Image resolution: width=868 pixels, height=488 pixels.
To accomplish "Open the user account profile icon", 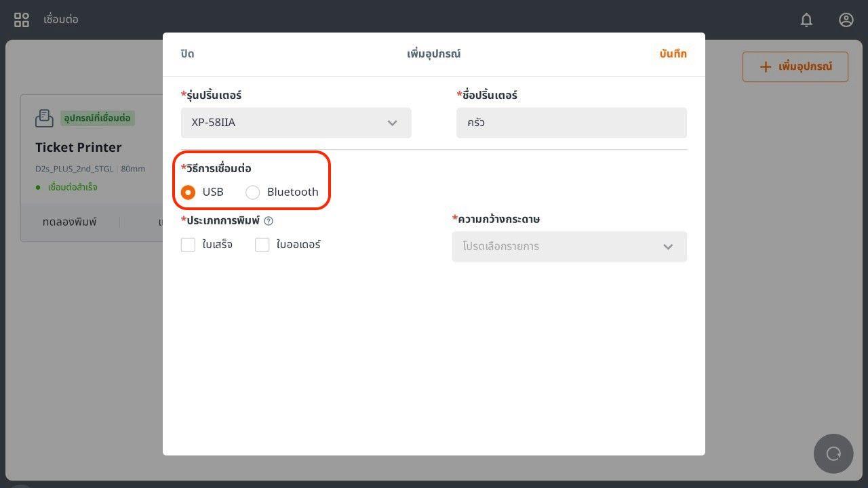I will coord(846,20).
